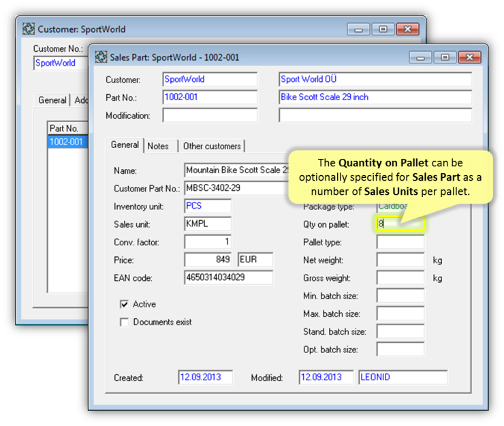Click the Gross weight field
The width and height of the screenshot is (504, 426).
pos(400,277)
